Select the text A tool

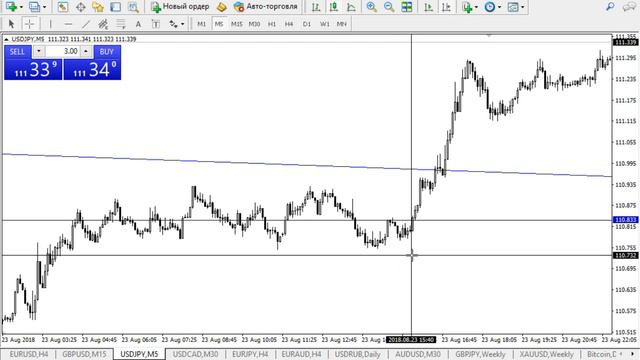click(138, 24)
